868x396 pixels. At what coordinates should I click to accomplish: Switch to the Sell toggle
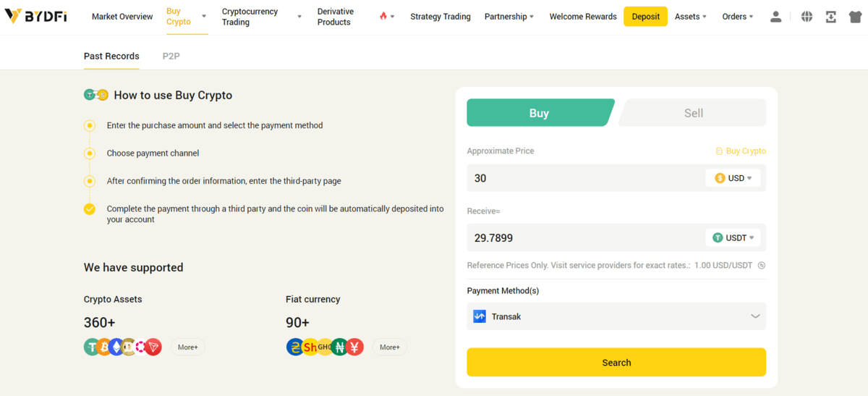coord(693,113)
